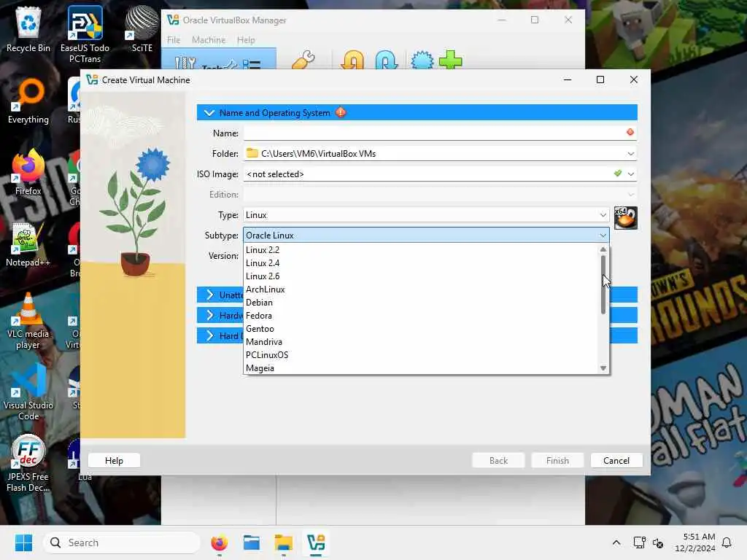Open Recycle Bin desktop icon
Viewport: 747px width, 560px height.
[28, 29]
